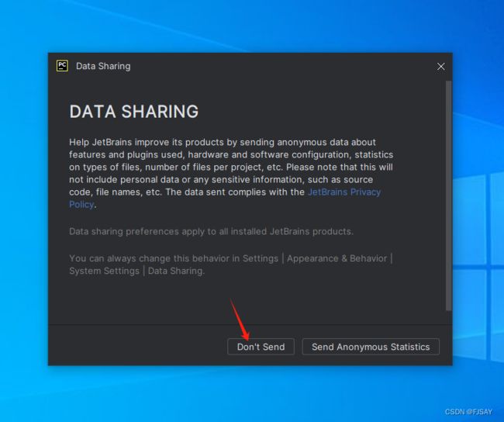Click the PyCharm icon in title bar
504x422 pixels.
(62, 66)
